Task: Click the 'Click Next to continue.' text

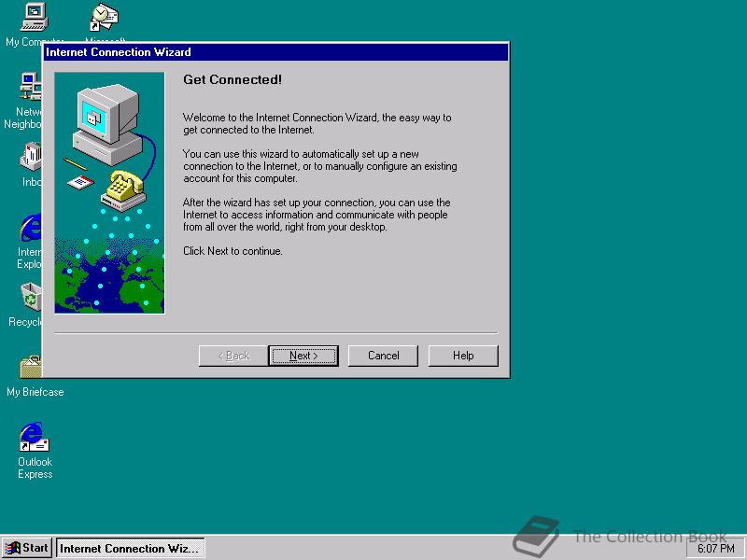Action: click(x=233, y=251)
